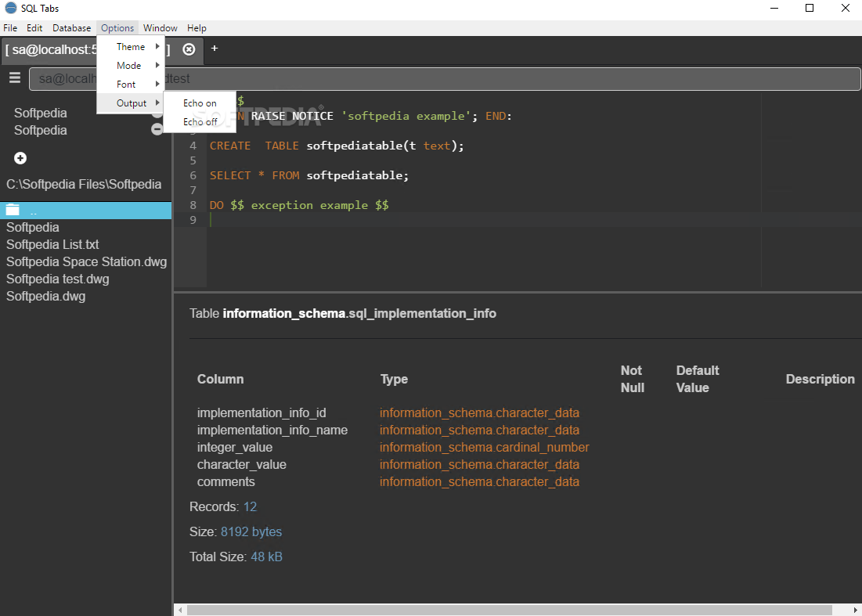Open the Help menu
Screen dimensions: 862x616
(197, 28)
